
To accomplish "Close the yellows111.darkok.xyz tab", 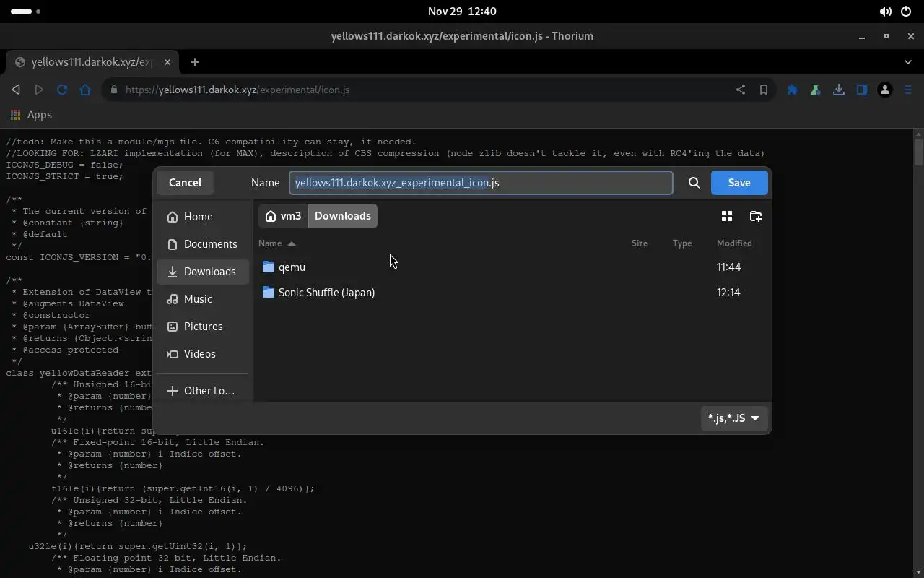I will tap(167, 62).
